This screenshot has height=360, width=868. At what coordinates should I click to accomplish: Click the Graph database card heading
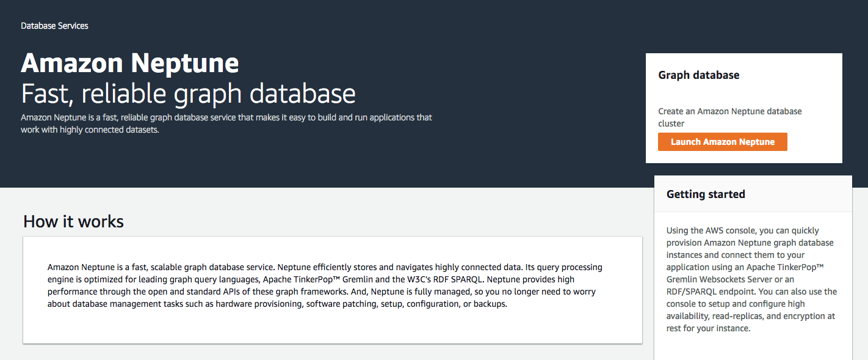(x=698, y=75)
